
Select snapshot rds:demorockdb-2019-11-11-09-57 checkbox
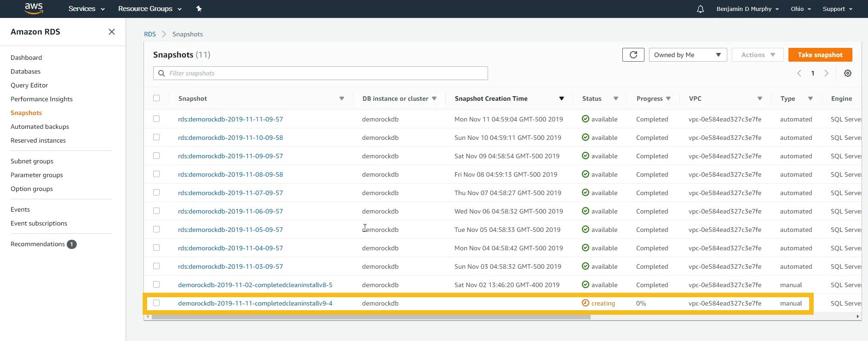tap(156, 119)
